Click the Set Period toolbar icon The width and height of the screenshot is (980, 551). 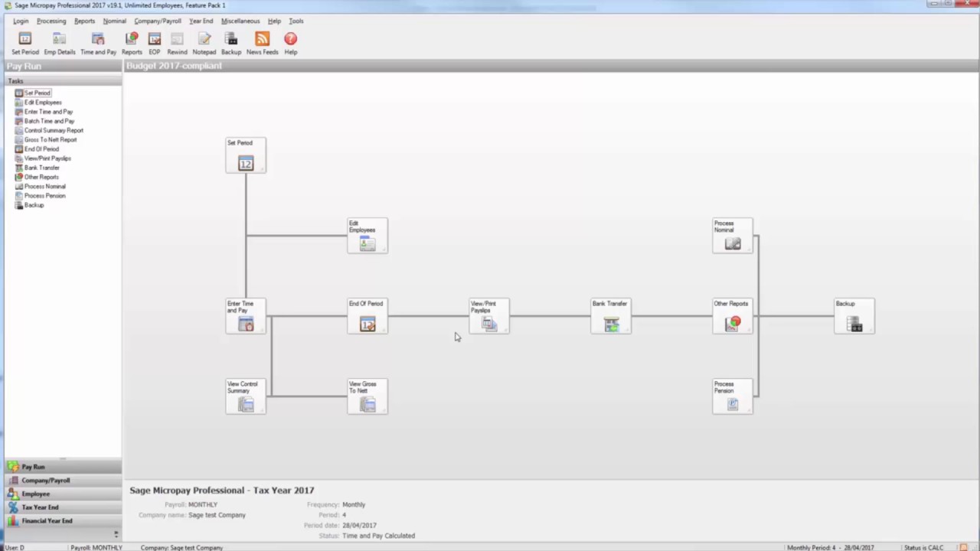coord(24,44)
